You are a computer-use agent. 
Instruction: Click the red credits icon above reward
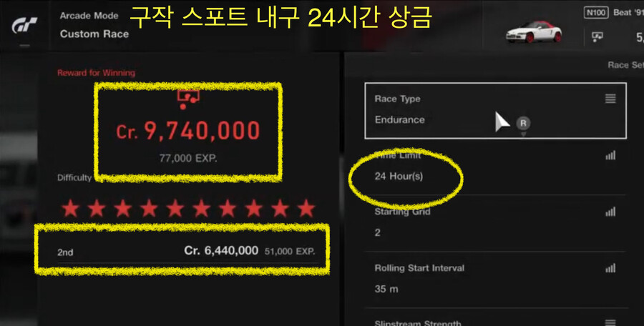(x=187, y=99)
